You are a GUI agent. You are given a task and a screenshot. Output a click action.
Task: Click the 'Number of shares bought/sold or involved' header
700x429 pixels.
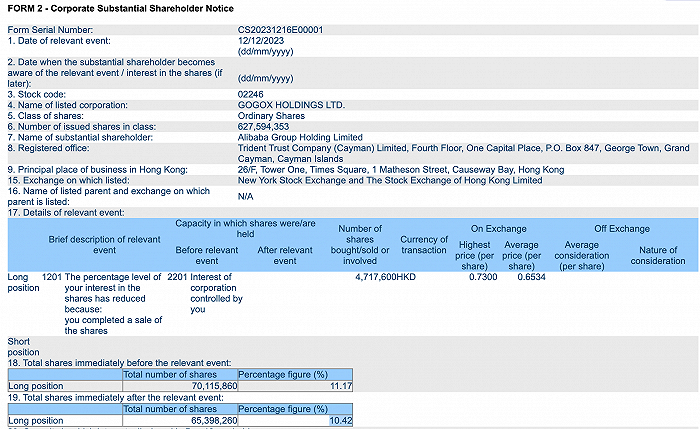(360, 245)
